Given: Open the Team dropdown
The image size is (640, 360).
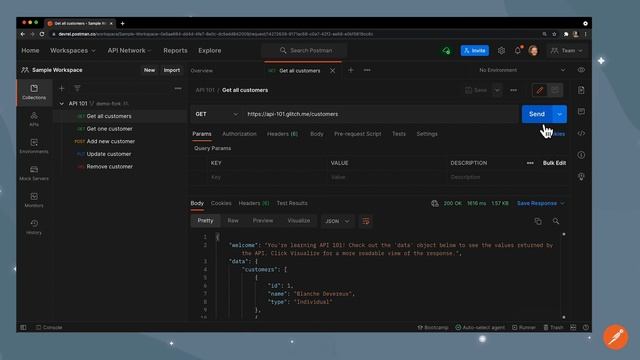Looking at the screenshot, I should click(566, 51).
